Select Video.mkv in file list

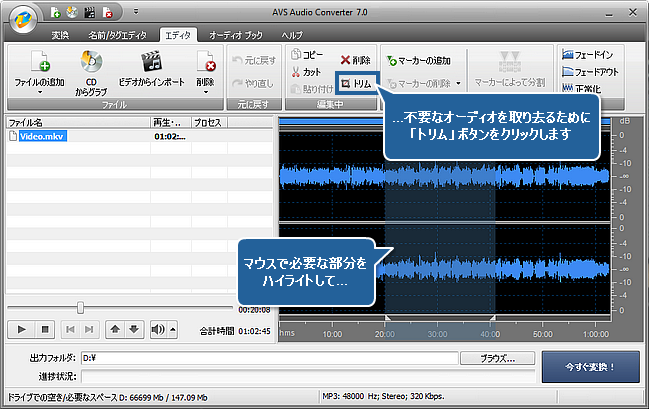43,136
